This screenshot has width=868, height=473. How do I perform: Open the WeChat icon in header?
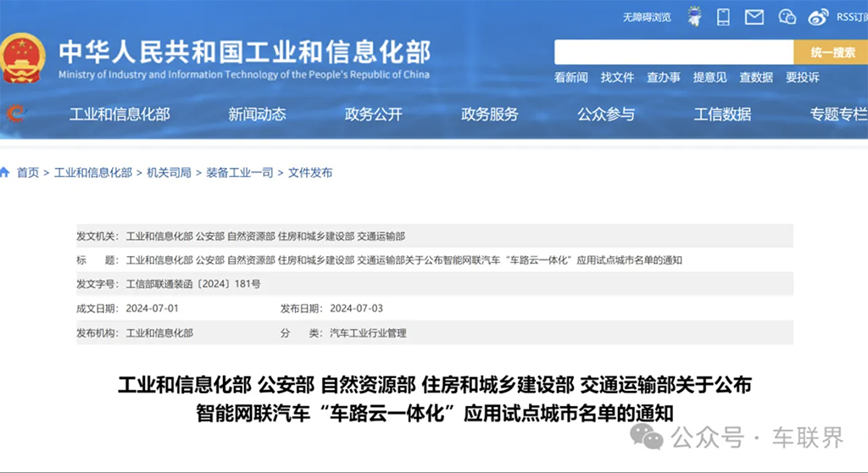tap(787, 17)
